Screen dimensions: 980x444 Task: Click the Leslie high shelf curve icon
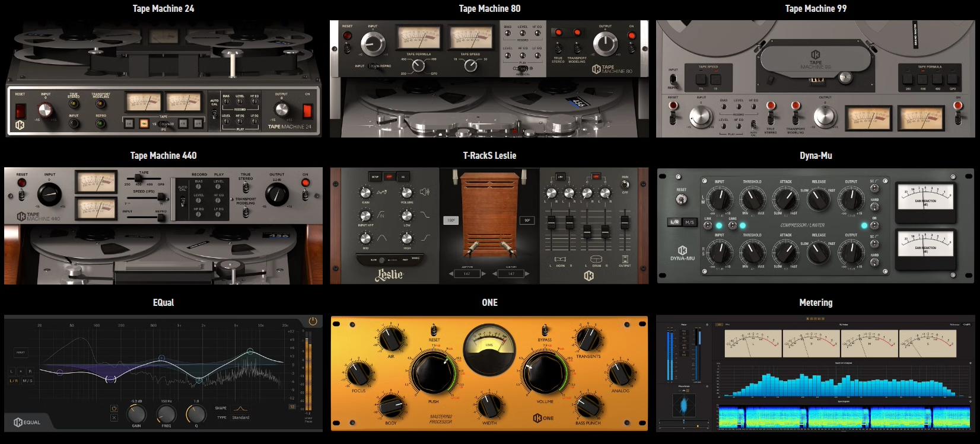tap(425, 238)
